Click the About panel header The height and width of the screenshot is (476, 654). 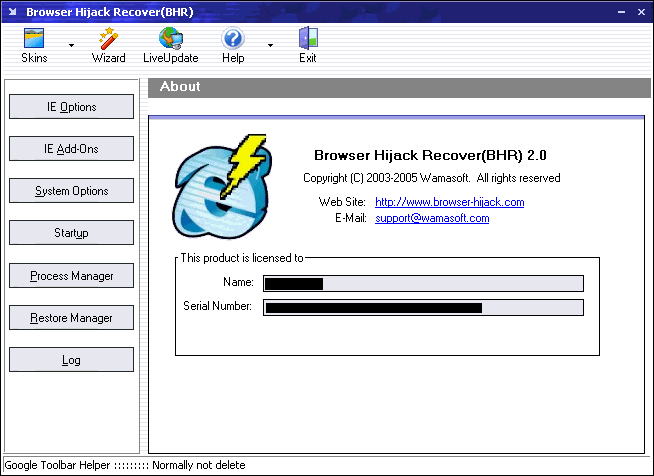click(x=399, y=87)
